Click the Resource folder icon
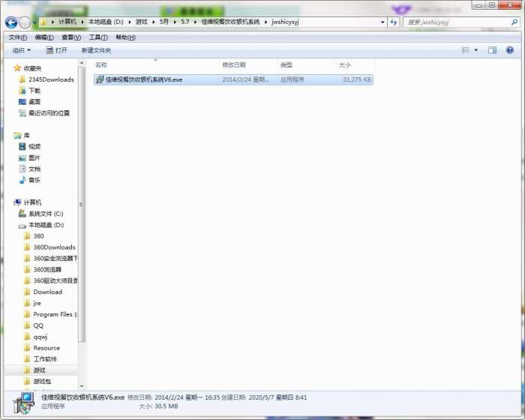Image resolution: width=525 pixels, height=420 pixels. click(28, 348)
